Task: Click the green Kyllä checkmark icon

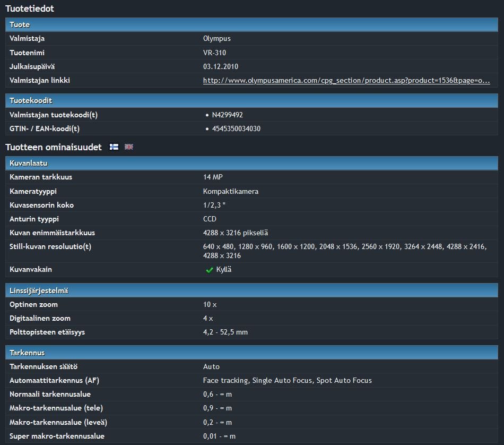Action: (209, 270)
